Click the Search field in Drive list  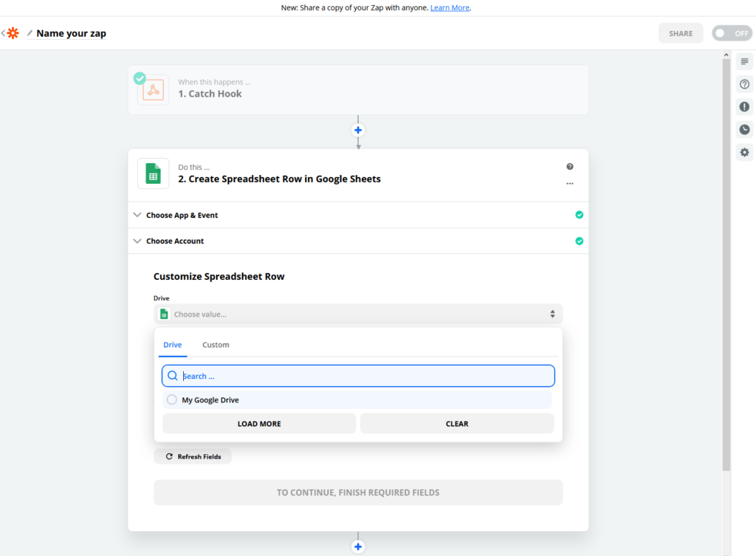(358, 376)
